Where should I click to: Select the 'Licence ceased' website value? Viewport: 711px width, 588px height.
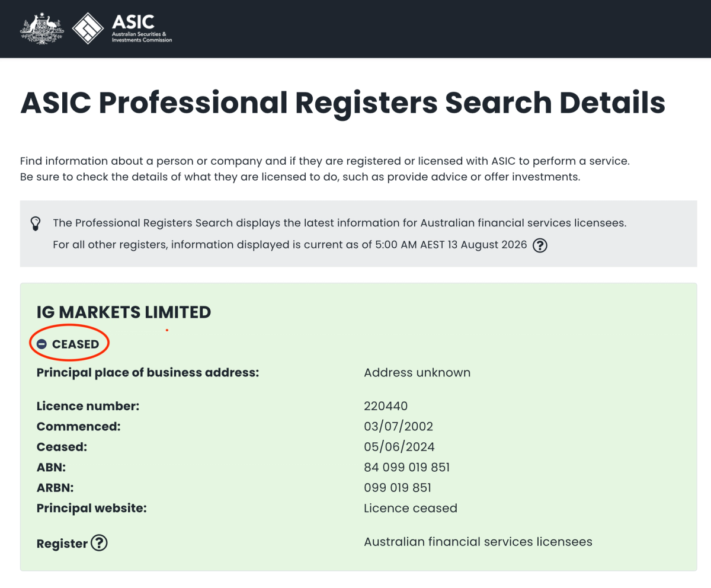[x=411, y=508]
